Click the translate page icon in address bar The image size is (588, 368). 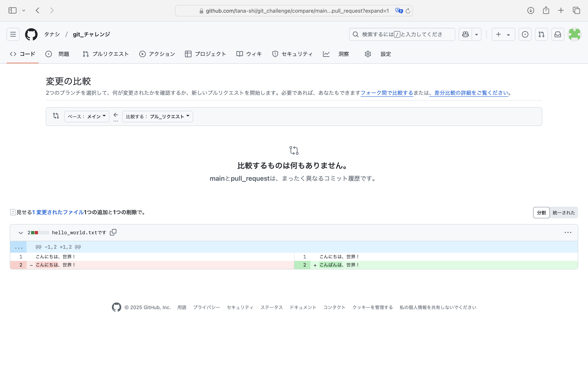[399, 11]
